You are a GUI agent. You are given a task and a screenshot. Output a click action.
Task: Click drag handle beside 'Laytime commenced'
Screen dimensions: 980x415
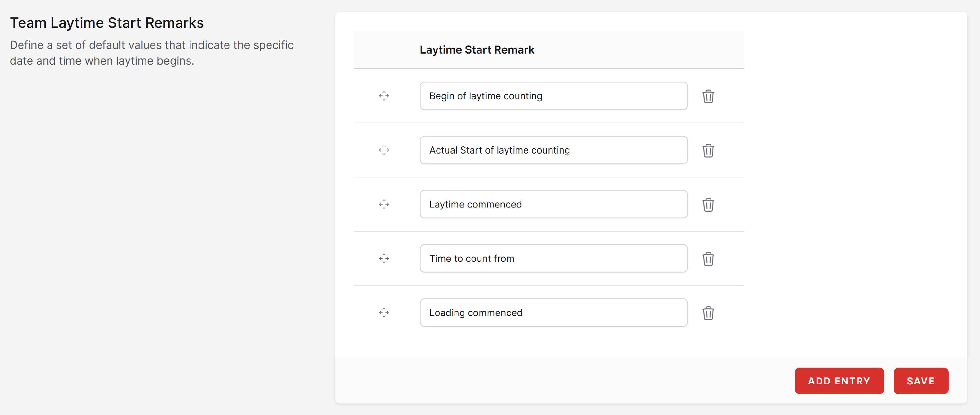coord(384,204)
